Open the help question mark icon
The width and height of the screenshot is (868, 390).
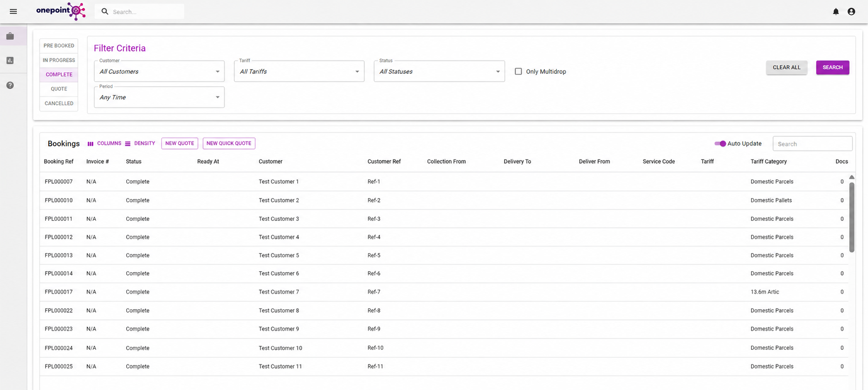(10, 85)
